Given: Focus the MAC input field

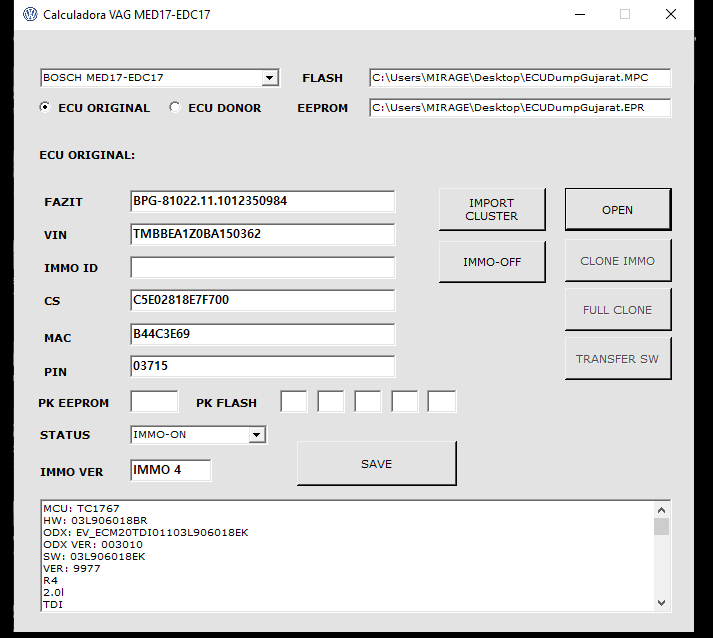Looking at the screenshot, I should point(262,334).
